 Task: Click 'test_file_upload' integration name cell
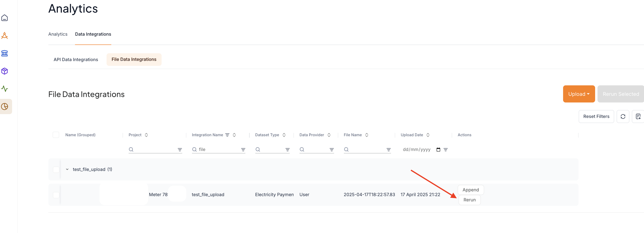click(208, 195)
